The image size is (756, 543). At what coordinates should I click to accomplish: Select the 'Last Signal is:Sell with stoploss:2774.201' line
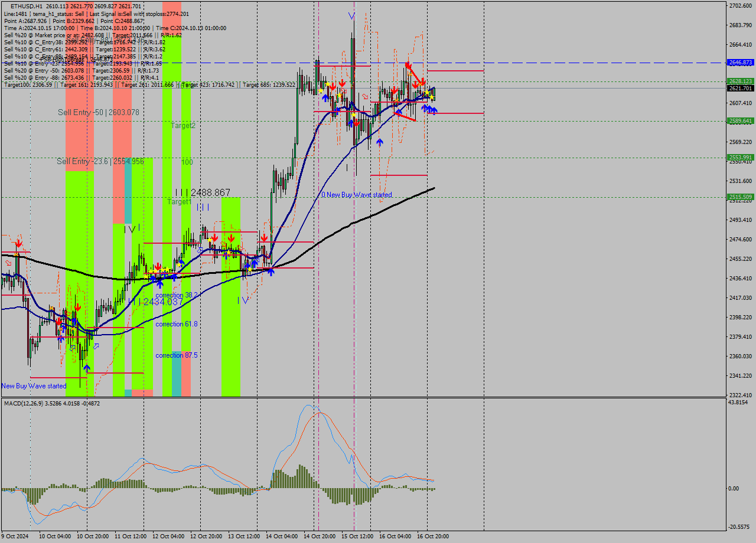(x=139, y=14)
